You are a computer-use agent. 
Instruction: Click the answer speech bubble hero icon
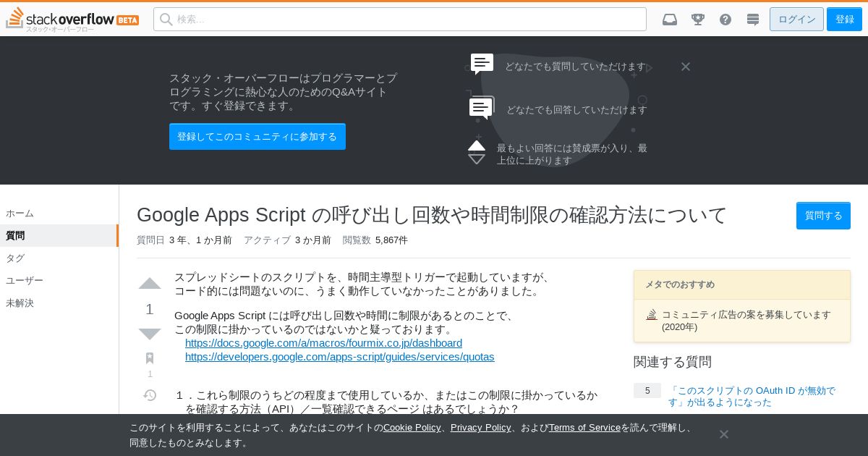tap(482, 109)
